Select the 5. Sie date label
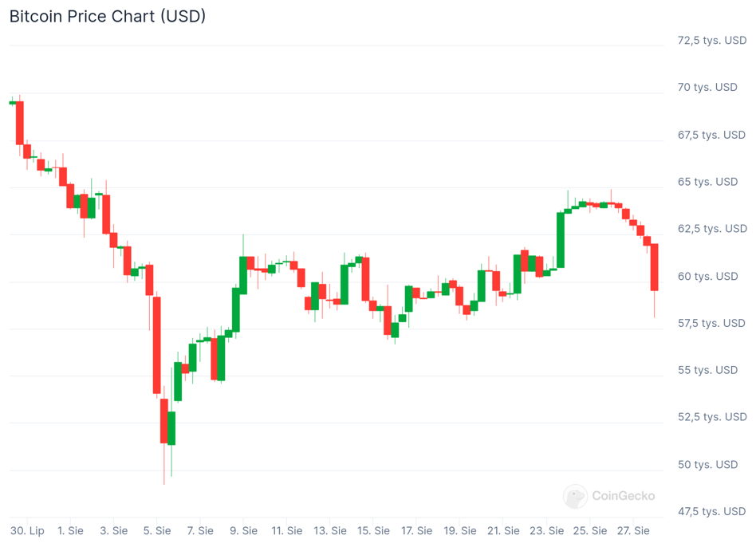The image size is (756, 551). (x=157, y=530)
